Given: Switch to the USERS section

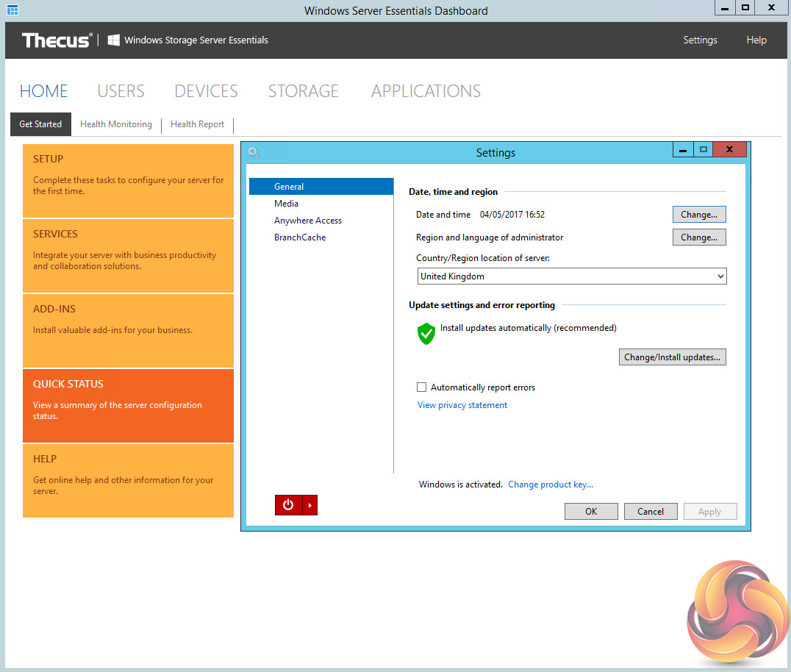Looking at the screenshot, I should coord(121,91).
